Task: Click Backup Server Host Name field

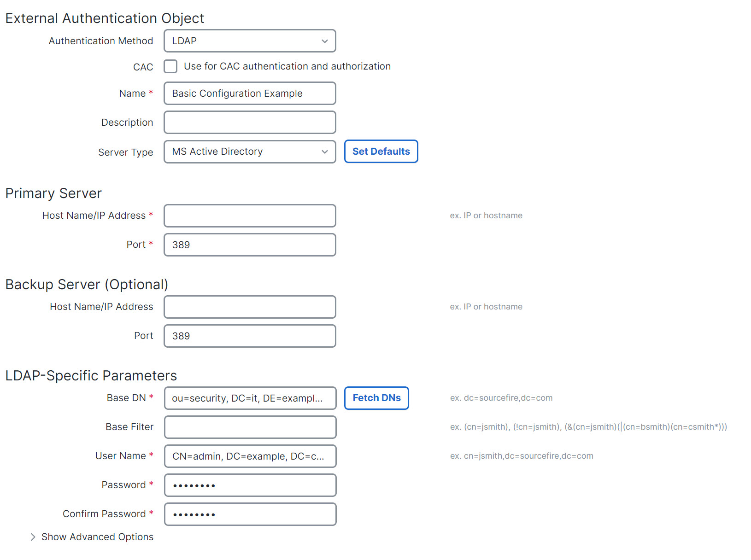Action: [249, 307]
